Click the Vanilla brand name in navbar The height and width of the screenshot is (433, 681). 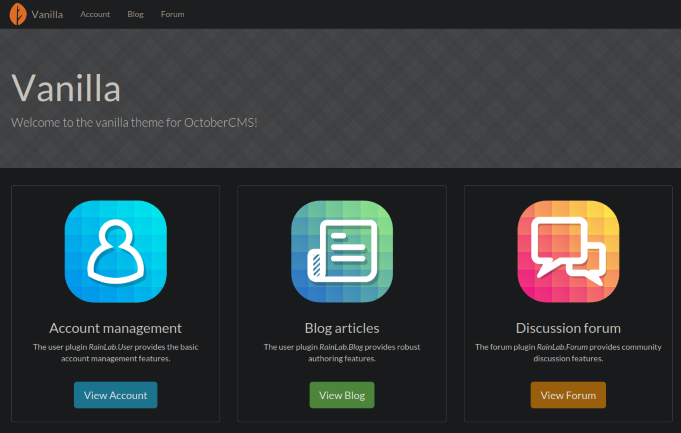point(47,15)
